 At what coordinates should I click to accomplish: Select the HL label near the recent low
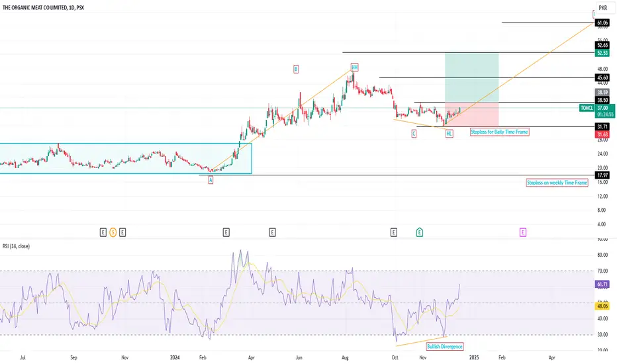tap(449, 134)
